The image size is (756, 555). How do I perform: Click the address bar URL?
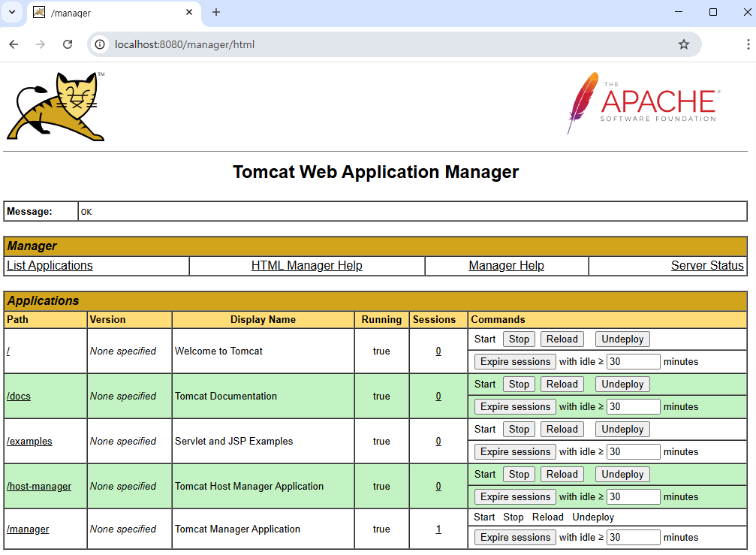tap(184, 44)
